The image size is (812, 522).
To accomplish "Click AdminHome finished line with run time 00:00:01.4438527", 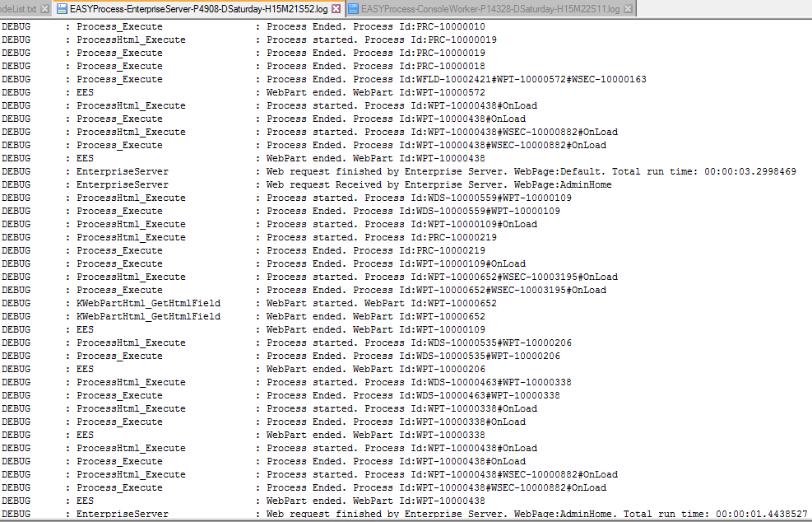I will point(537,515).
